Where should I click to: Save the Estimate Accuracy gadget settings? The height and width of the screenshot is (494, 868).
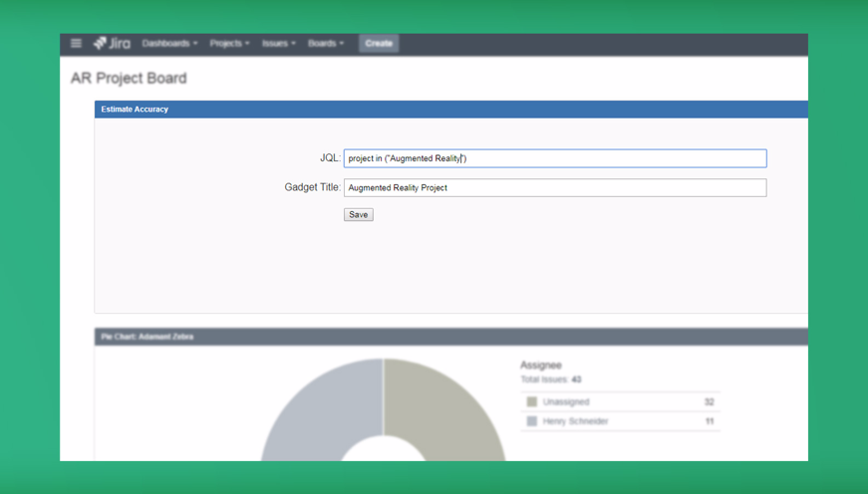tap(358, 215)
